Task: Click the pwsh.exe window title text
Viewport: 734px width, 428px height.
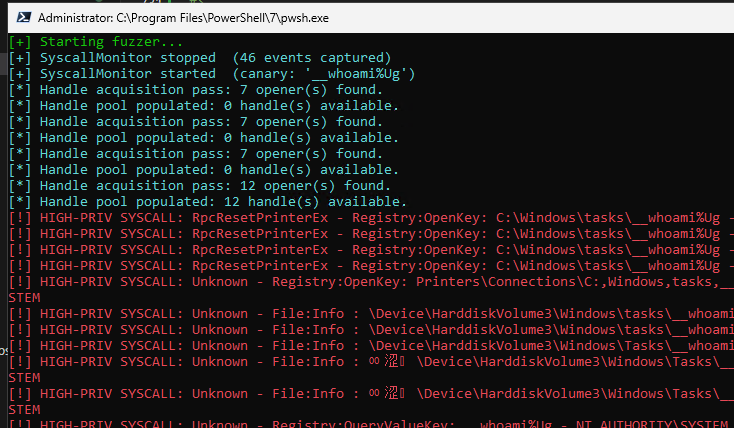Action: click(x=183, y=18)
